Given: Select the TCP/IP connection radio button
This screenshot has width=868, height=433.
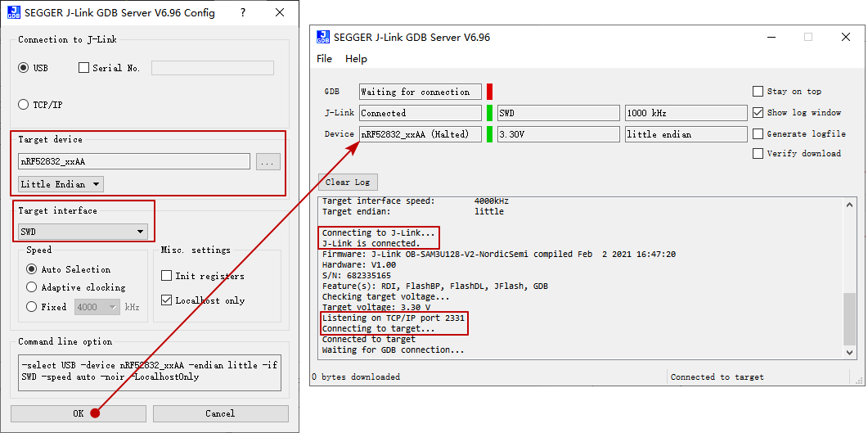Looking at the screenshot, I should tap(23, 105).
